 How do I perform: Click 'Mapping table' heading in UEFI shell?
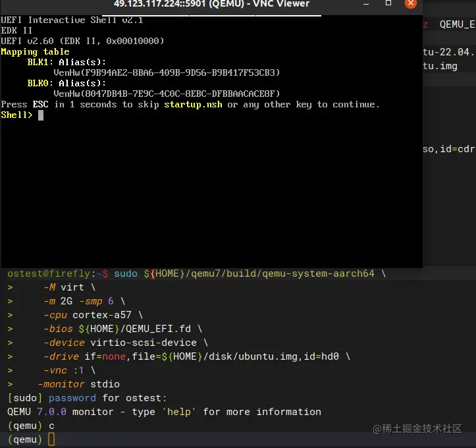coord(35,51)
